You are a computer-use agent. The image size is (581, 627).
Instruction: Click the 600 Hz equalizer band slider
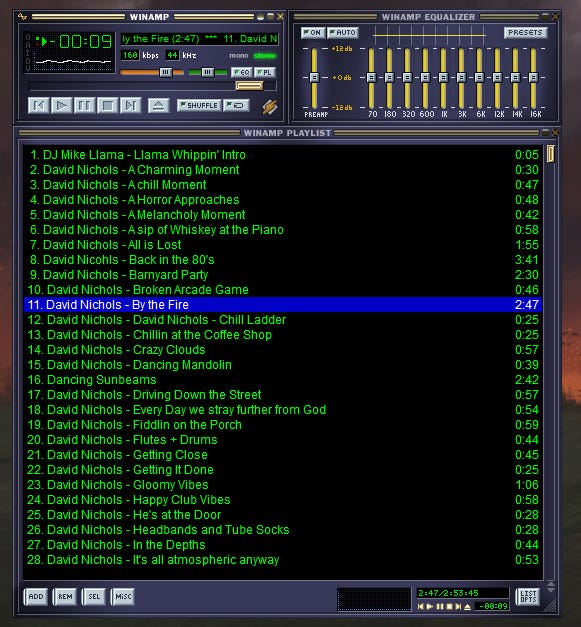[x=425, y=77]
